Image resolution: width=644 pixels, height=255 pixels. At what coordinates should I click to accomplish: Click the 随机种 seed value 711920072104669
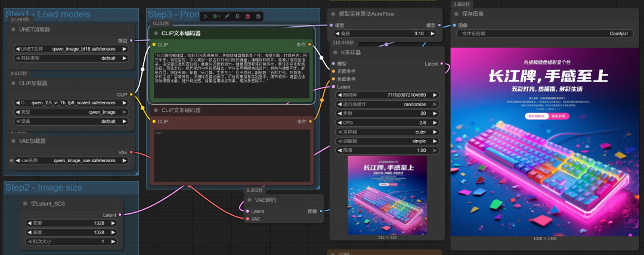tap(406, 95)
